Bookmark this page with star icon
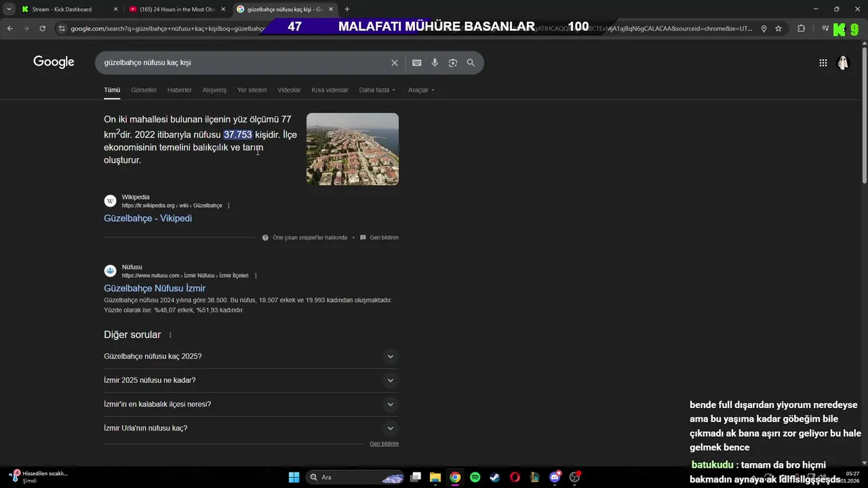The image size is (868, 488). 778,28
